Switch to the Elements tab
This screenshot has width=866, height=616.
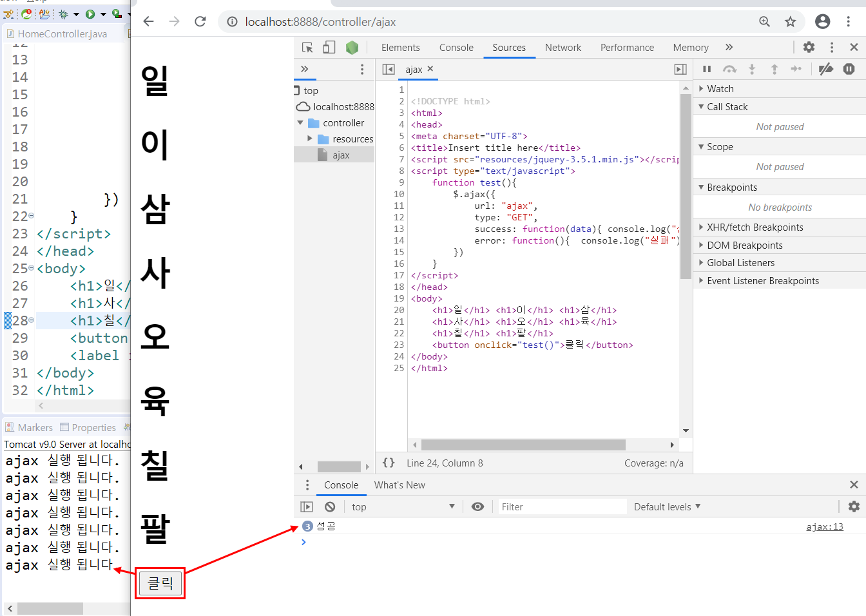click(x=400, y=48)
